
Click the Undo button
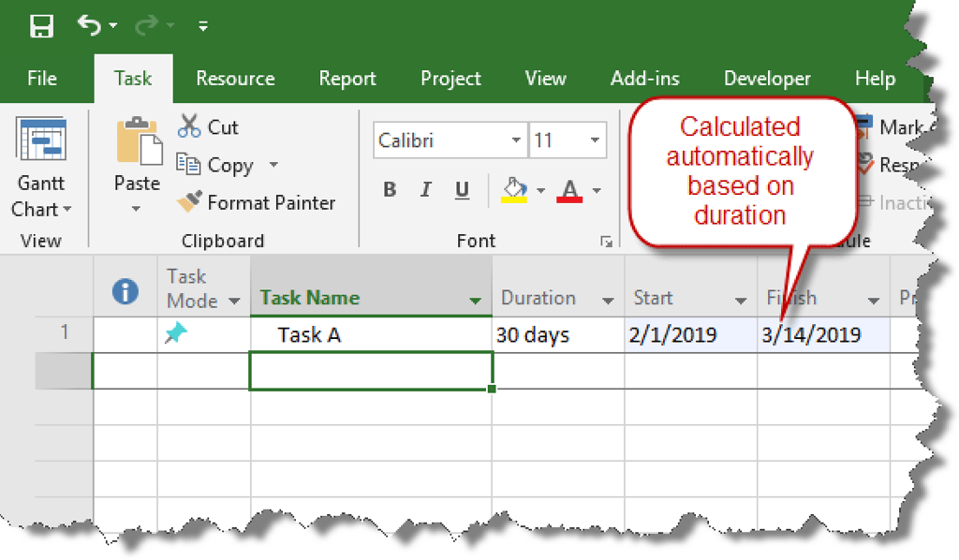87,25
